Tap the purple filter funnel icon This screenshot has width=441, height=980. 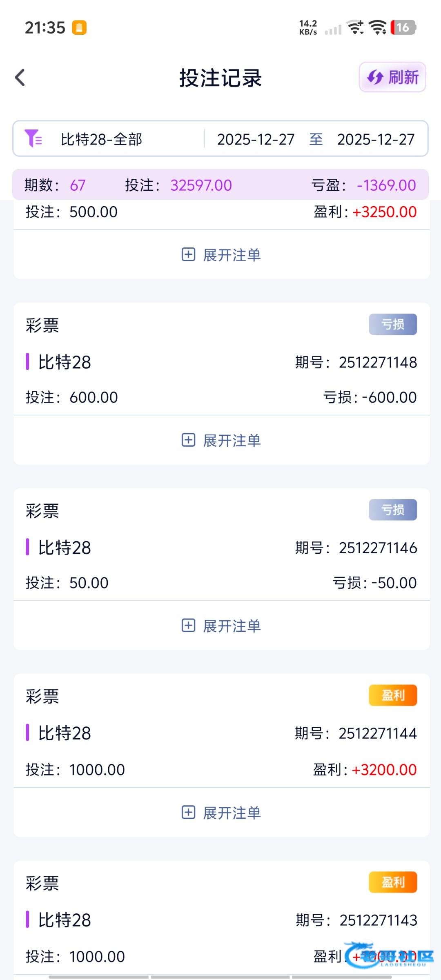33,138
